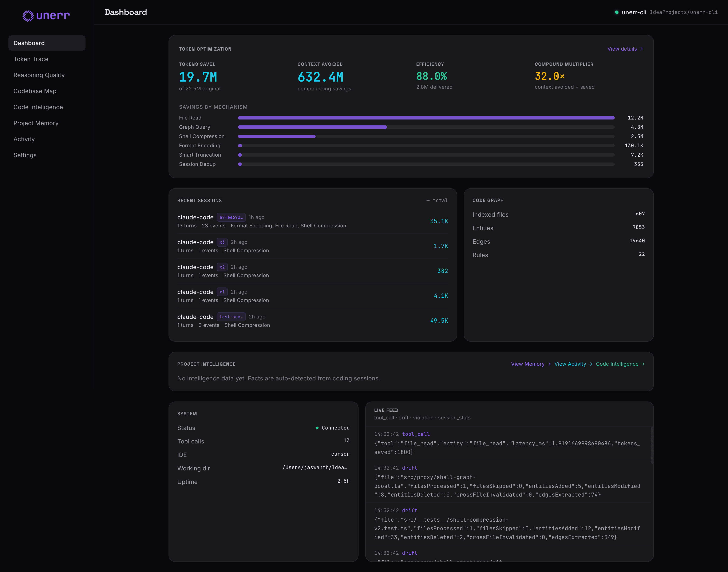This screenshot has width=728, height=572.
Task: Click the Live Feed scrollbar
Action: pyautogui.click(x=652, y=445)
